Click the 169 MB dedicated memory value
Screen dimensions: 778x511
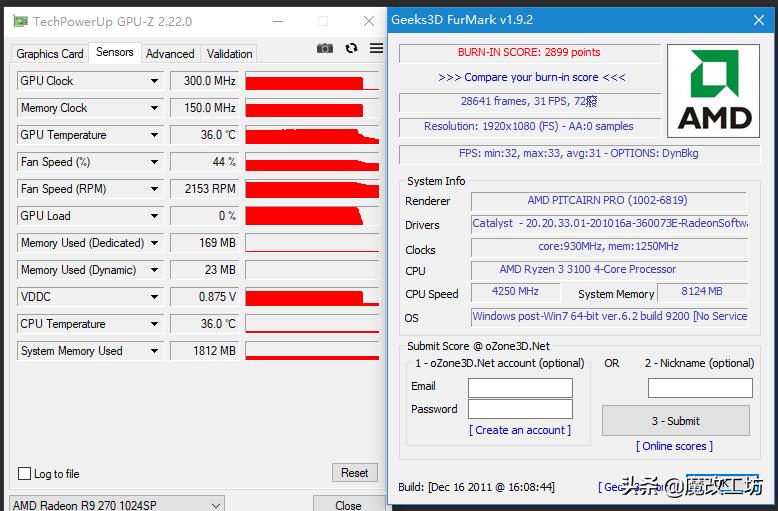204,243
